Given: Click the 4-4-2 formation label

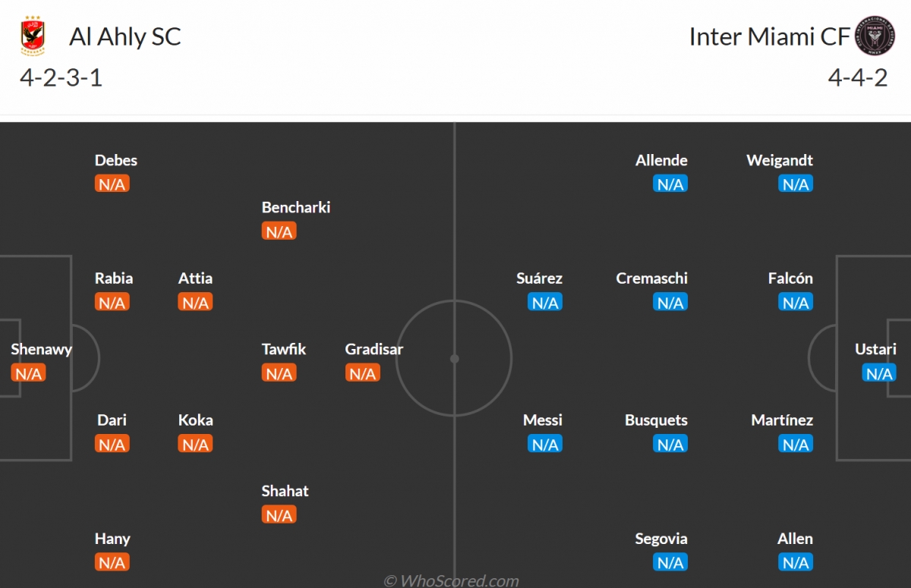Looking at the screenshot, I should coord(858,77).
